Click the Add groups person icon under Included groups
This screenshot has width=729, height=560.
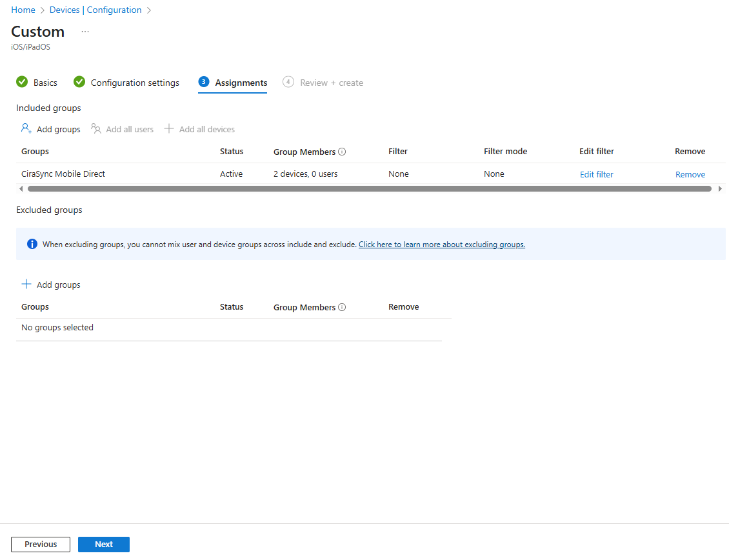point(26,128)
